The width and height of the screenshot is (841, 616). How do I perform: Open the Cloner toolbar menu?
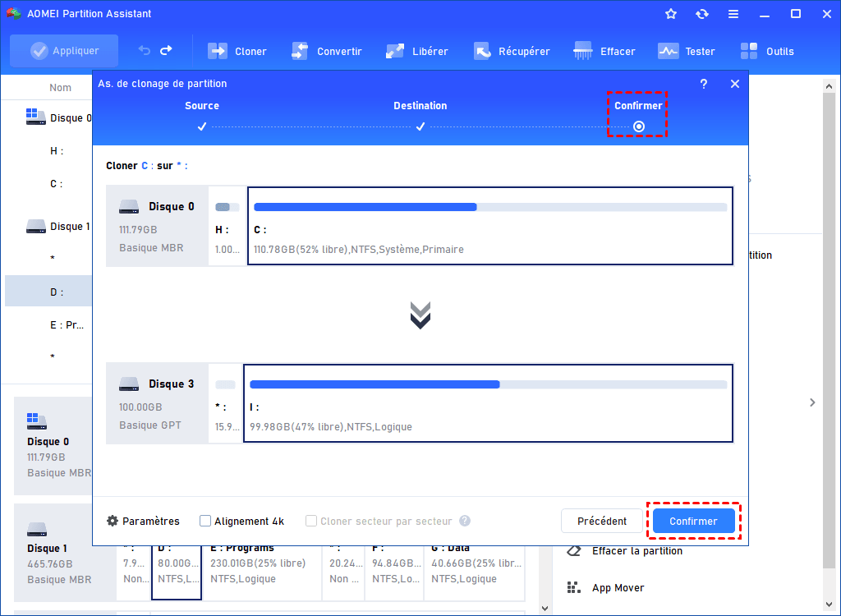[237, 52]
